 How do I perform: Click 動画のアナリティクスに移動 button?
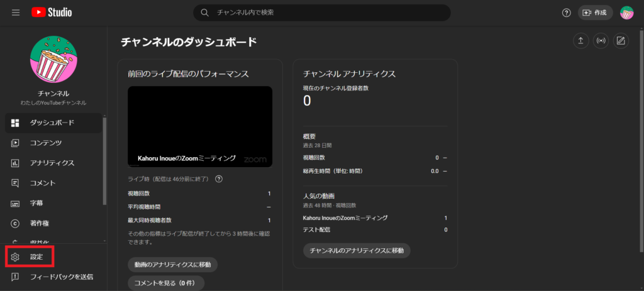172,265
